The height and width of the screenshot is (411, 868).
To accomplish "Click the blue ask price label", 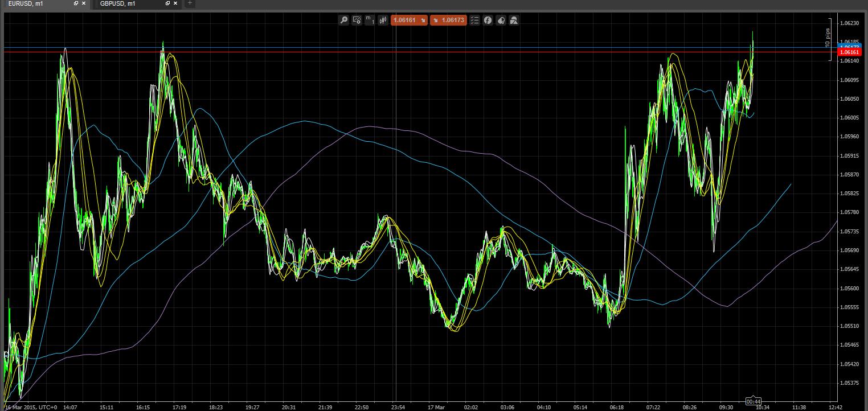I will 848,46.
